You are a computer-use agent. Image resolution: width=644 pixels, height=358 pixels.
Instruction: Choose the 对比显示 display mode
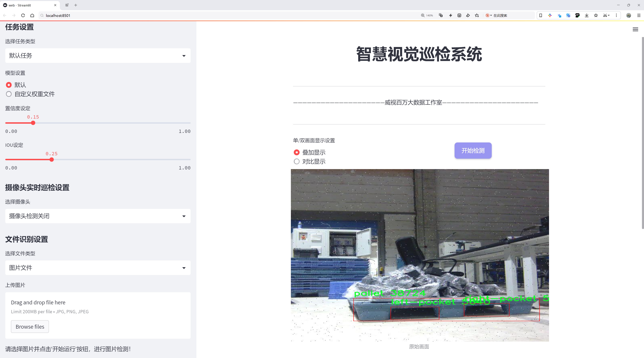tap(297, 161)
